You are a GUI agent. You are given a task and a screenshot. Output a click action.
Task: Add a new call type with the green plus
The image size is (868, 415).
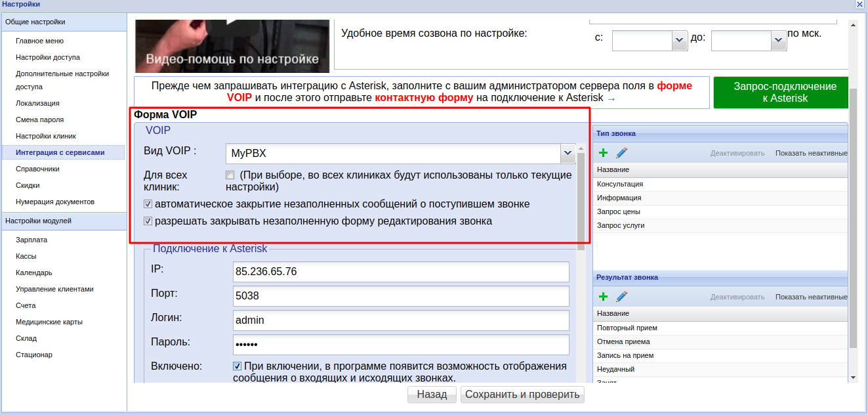[604, 153]
